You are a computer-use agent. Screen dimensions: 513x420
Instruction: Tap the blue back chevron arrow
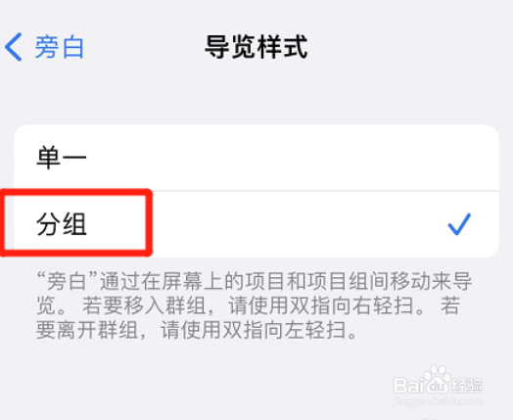14,47
